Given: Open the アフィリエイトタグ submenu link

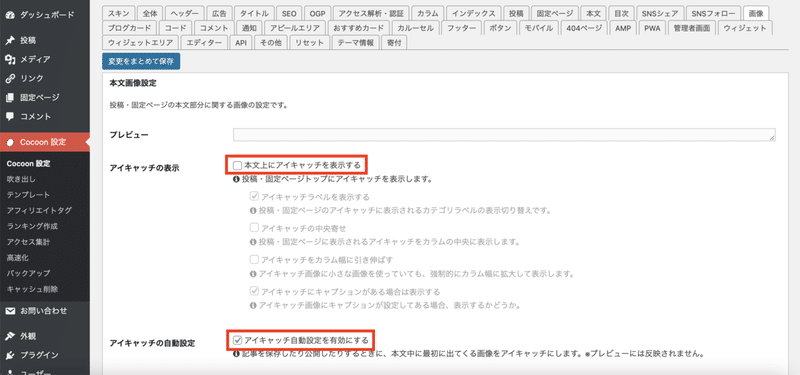Looking at the screenshot, I should pyautogui.click(x=39, y=211).
